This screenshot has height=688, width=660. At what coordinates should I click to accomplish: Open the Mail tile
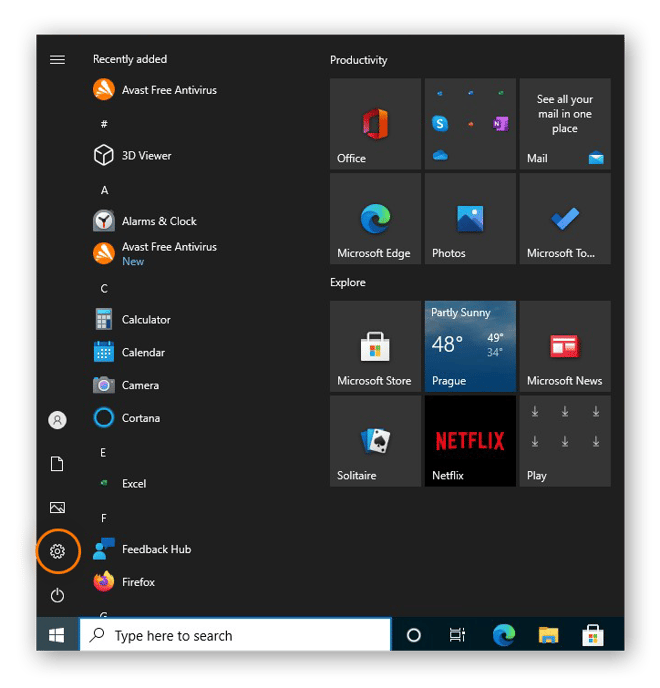[565, 124]
